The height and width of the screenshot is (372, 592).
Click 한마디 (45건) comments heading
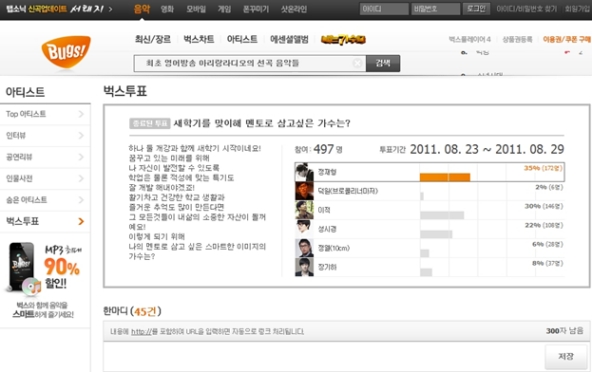(x=132, y=311)
